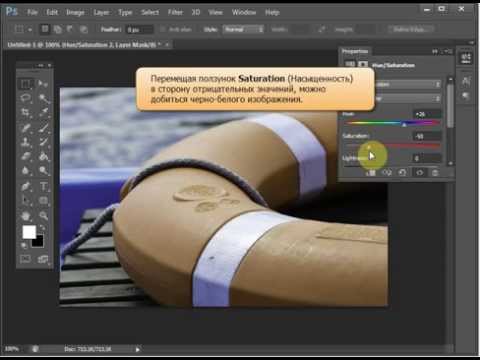Open the File menu
Screen dimensions: 480x360
tap(32, 12)
